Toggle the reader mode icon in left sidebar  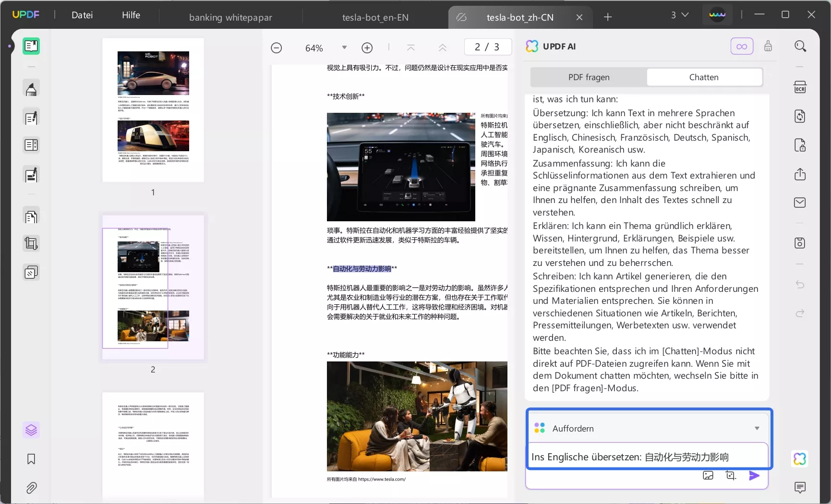coord(31,46)
